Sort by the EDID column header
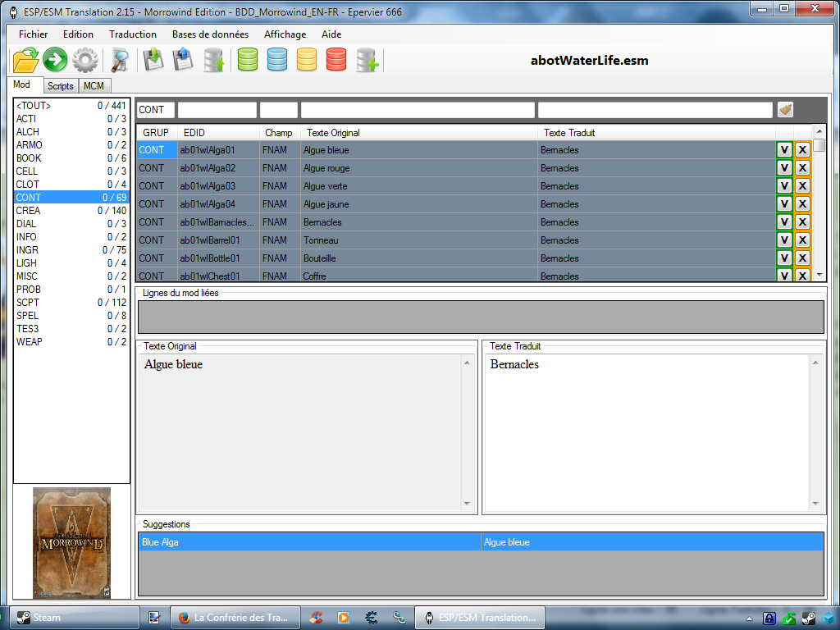 click(x=218, y=133)
